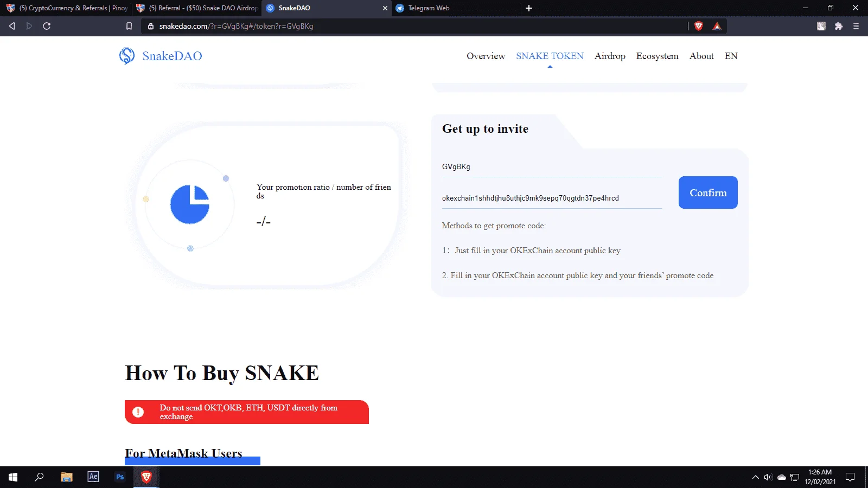This screenshot has width=868, height=488.
Task: Go to the About page
Action: coord(701,56)
